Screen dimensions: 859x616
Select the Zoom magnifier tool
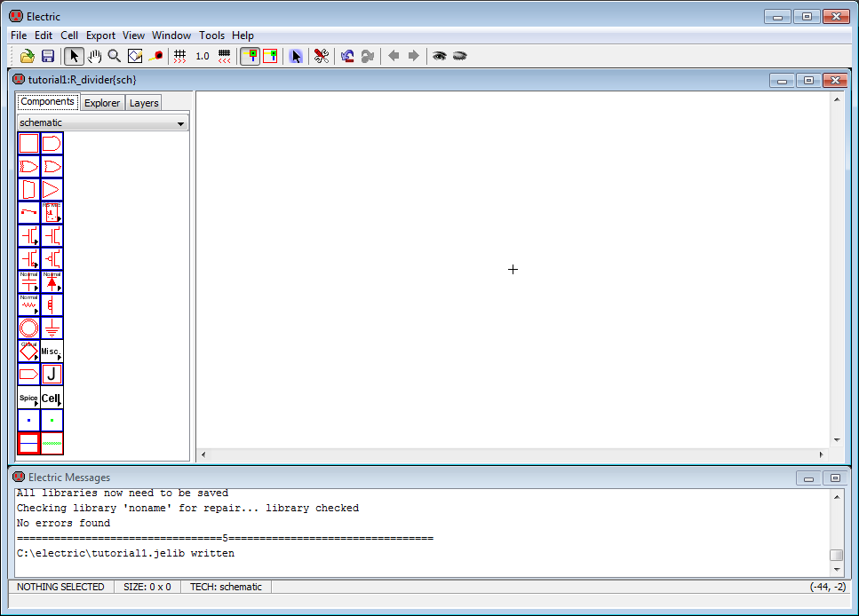pyautogui.click(x=114, y=56)
